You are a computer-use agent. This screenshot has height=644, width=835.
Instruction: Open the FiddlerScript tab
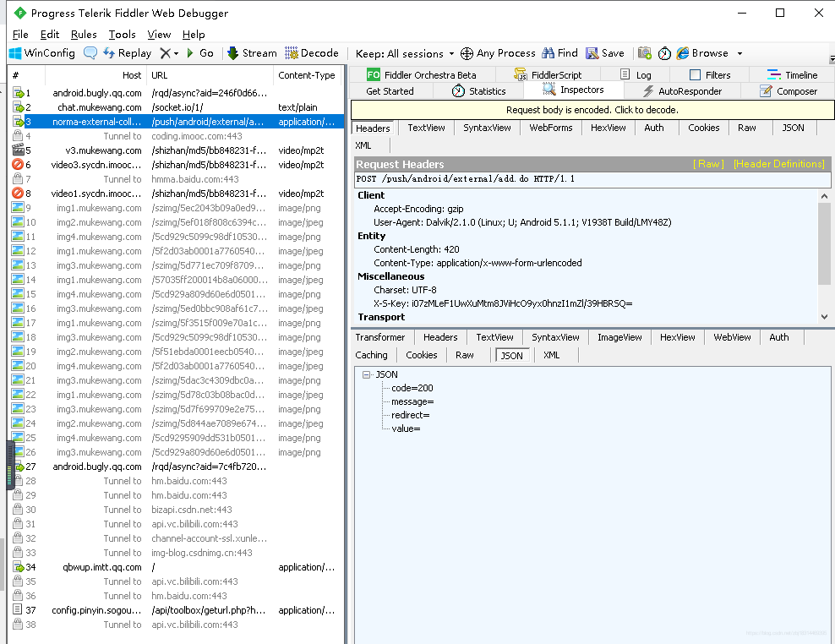pyautogui.click(x=548, y=74)
